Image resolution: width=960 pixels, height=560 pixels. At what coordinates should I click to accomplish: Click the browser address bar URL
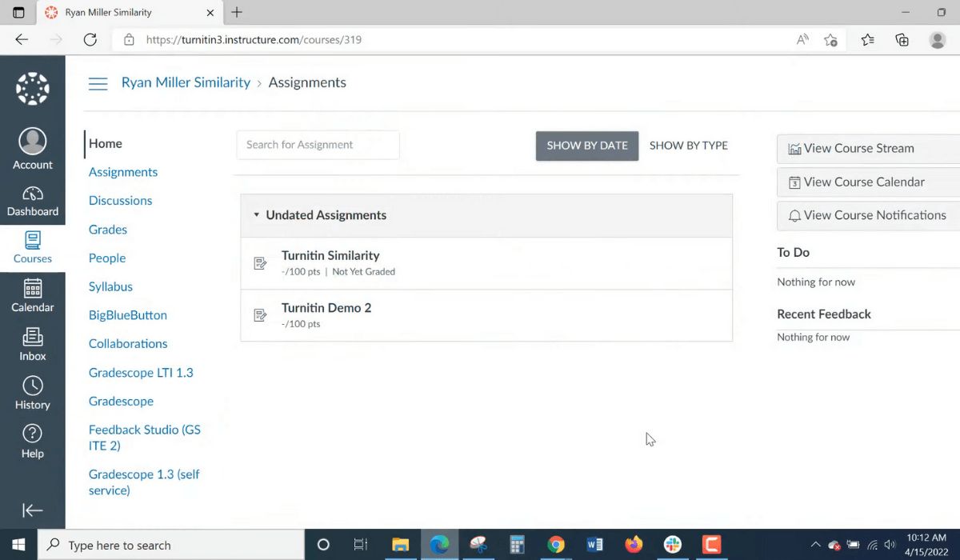click(x=254, y=39)
